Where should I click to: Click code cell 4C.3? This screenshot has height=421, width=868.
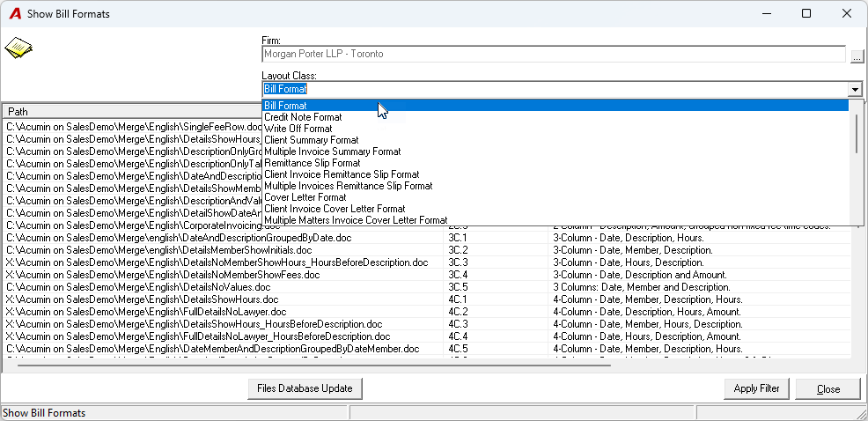458,324
